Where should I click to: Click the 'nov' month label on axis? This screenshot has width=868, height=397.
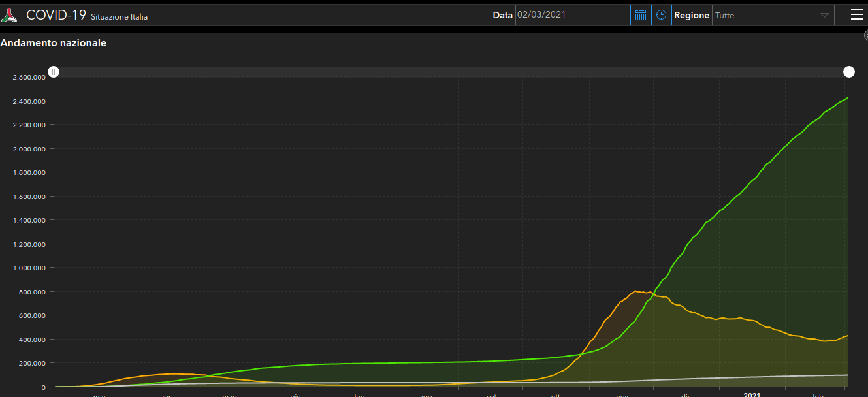coord(622,394)
